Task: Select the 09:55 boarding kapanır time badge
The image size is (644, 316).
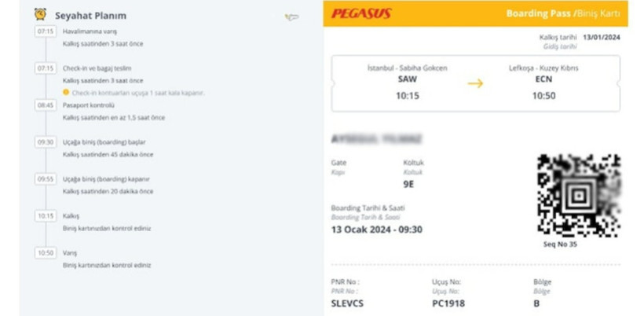Action: click(46, 179)
